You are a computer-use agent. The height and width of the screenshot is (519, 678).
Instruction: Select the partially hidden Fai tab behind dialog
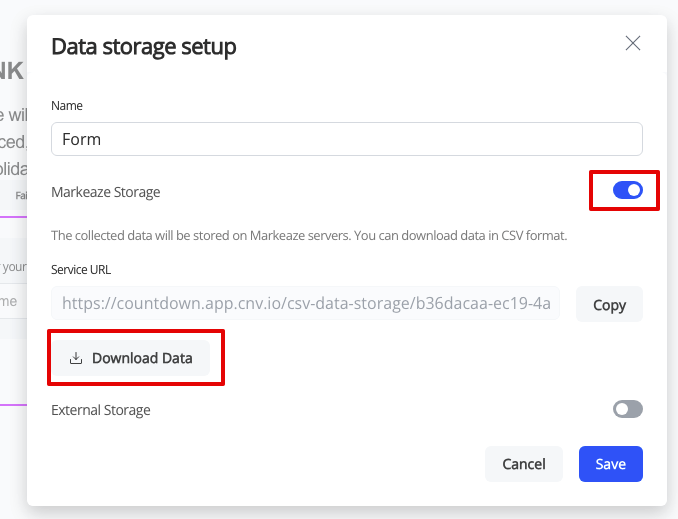tap(21, 196)
